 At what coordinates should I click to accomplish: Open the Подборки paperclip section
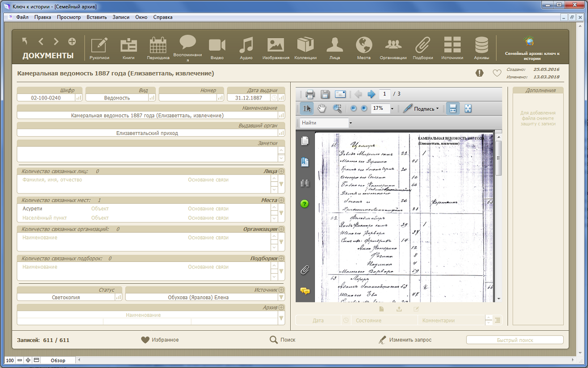point(422,48)
